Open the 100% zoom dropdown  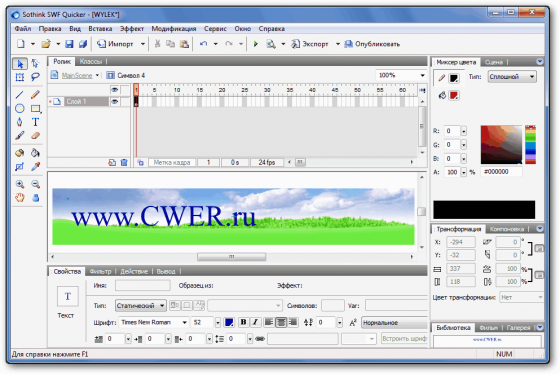(422, 75)
